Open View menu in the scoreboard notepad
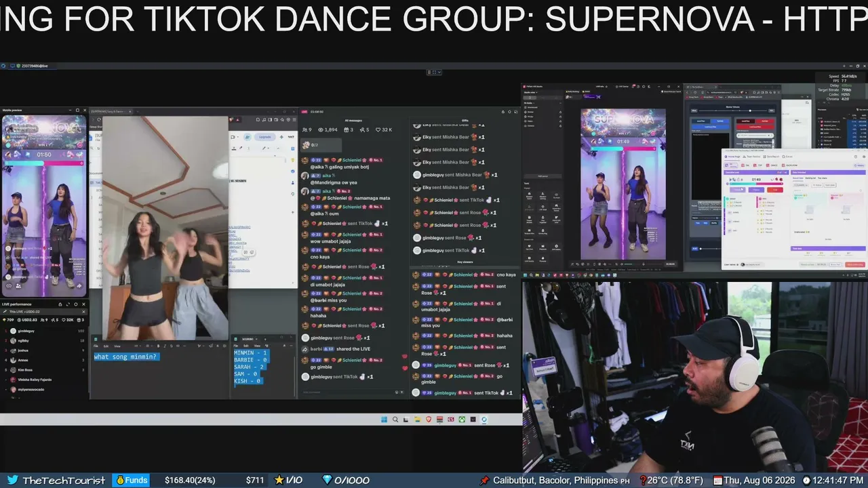The image size is (868, 488). point(257,346)
